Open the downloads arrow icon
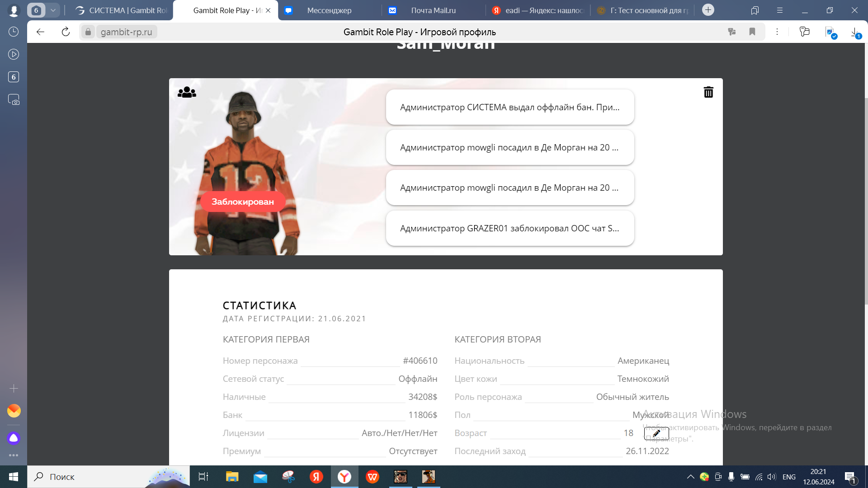The image size is (868, 488). pos(854,32)
